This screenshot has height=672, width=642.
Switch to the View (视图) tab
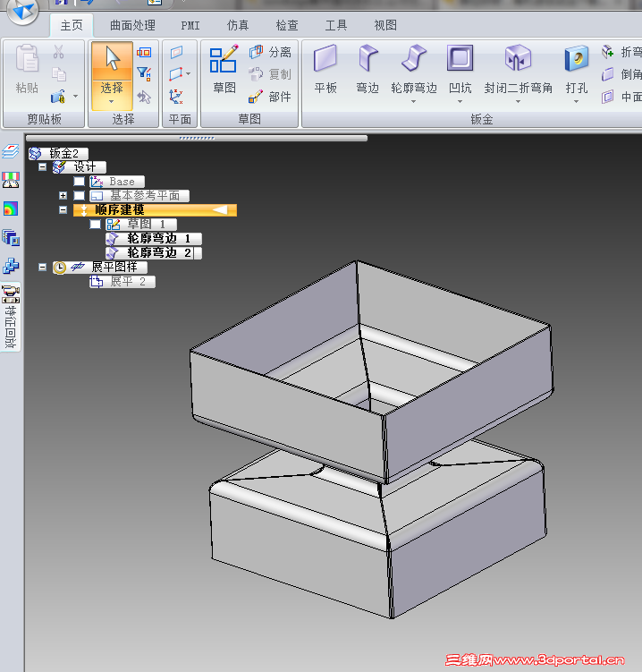[x=385, y=25]
